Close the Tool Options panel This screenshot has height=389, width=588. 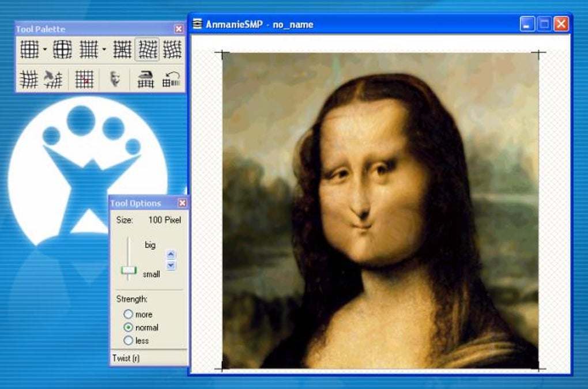coord(182,203)
